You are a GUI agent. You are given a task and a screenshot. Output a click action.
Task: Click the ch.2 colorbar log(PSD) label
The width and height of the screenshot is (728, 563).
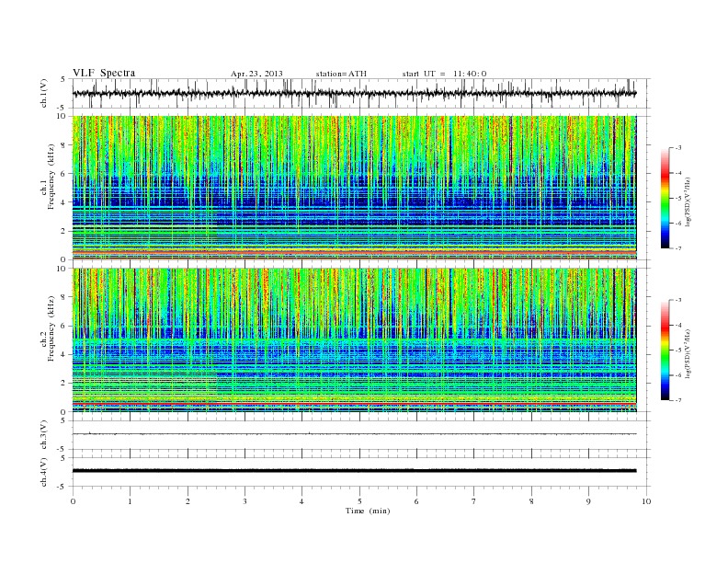point(688,353)
